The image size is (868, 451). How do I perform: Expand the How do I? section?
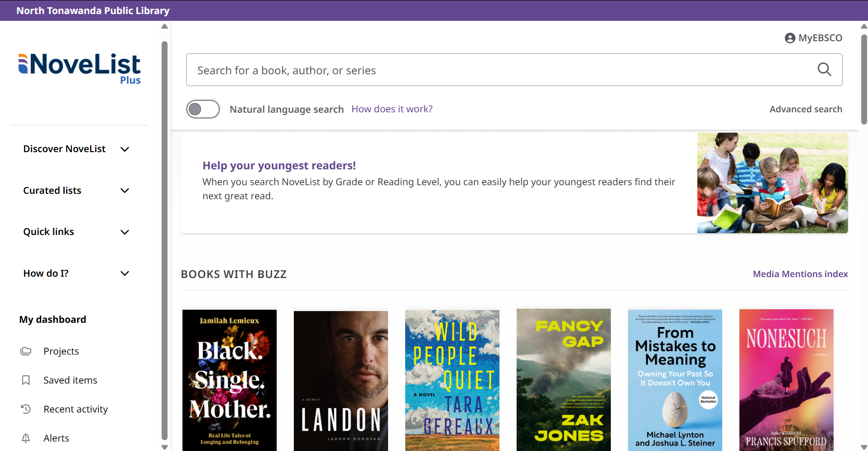tap(76, 273)
